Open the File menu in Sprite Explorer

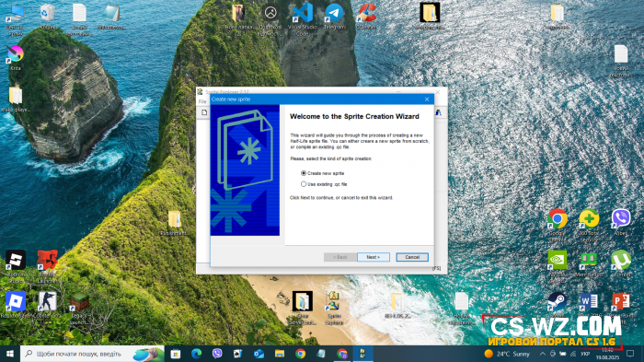pyautogui.click(x=202, y=101)
